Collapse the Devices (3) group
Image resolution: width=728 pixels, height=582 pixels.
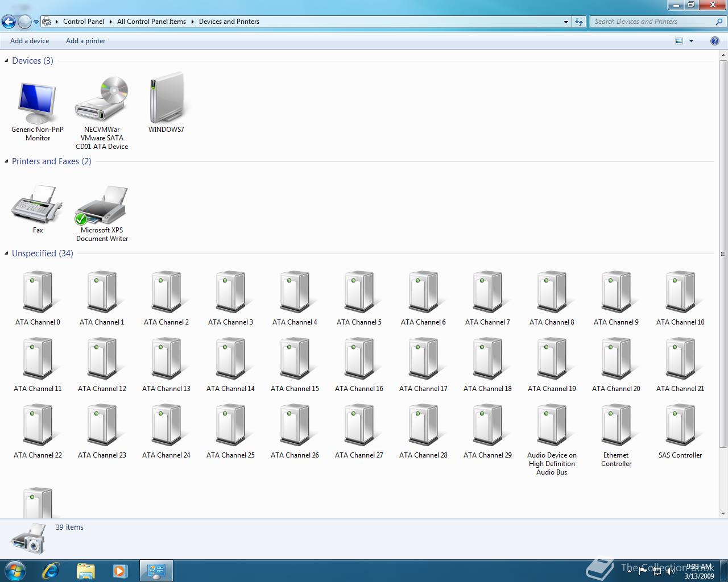[x=6, y=60]
